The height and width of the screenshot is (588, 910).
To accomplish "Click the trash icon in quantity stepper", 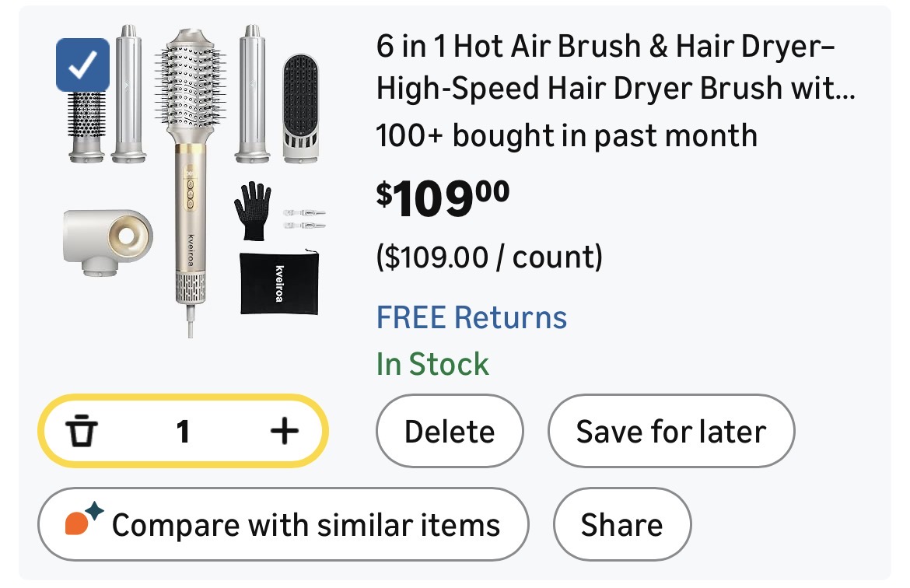I will (x=81, y=430).
